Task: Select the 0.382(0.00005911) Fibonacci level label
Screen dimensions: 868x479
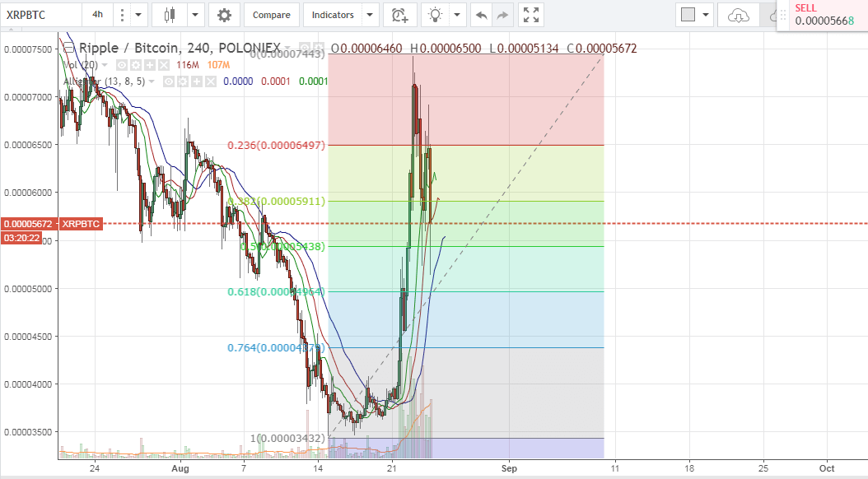Action: 276,201
